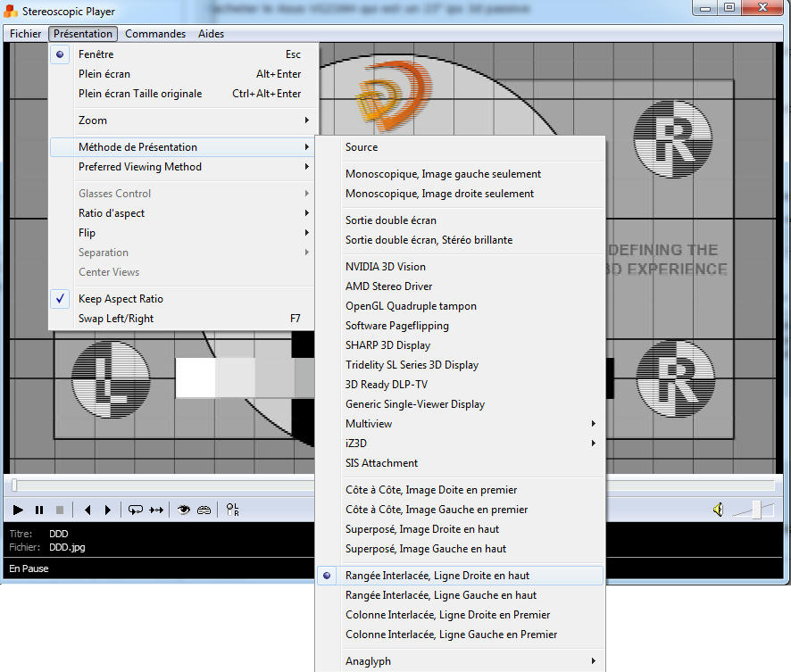This screenshot has width=791, height=672.
Task: Switch to Plein écran mode
Action: (184, 73)
